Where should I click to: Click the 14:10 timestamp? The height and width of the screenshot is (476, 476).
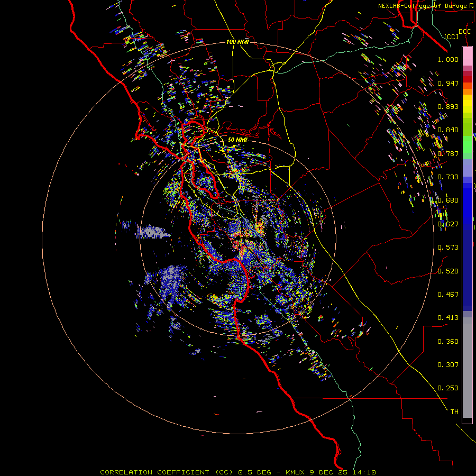(x=364, y=472)
